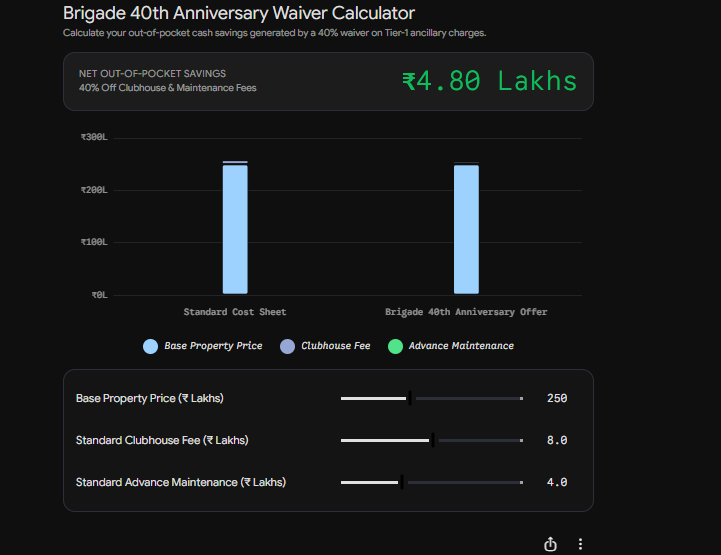Click the ₹300L y-axis label

[x=94, y=137]
